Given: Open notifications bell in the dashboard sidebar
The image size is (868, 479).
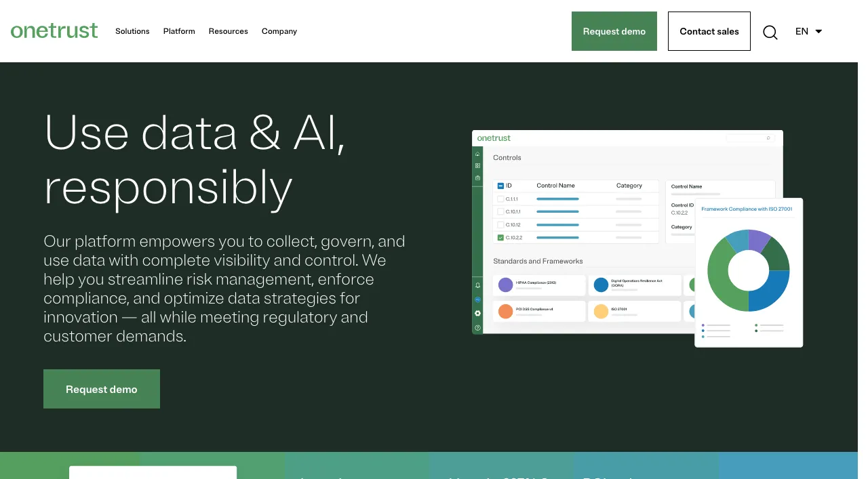Looking at the screenshot, I should [477, 285].
